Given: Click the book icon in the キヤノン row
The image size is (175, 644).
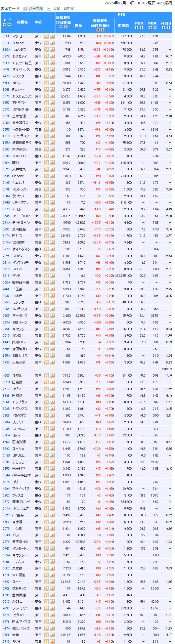Looking at the screenshot, I should 46,329.
